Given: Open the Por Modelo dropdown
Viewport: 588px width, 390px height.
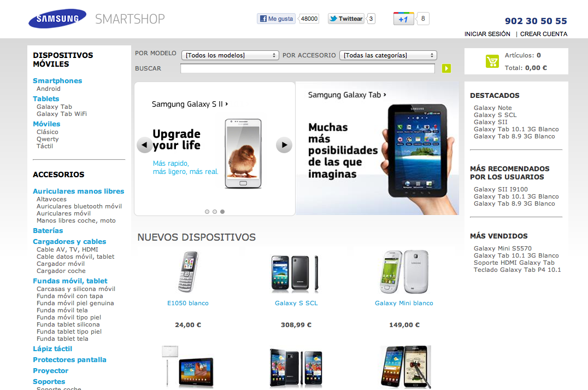Looking at the screenshot, I should point(230,55).
